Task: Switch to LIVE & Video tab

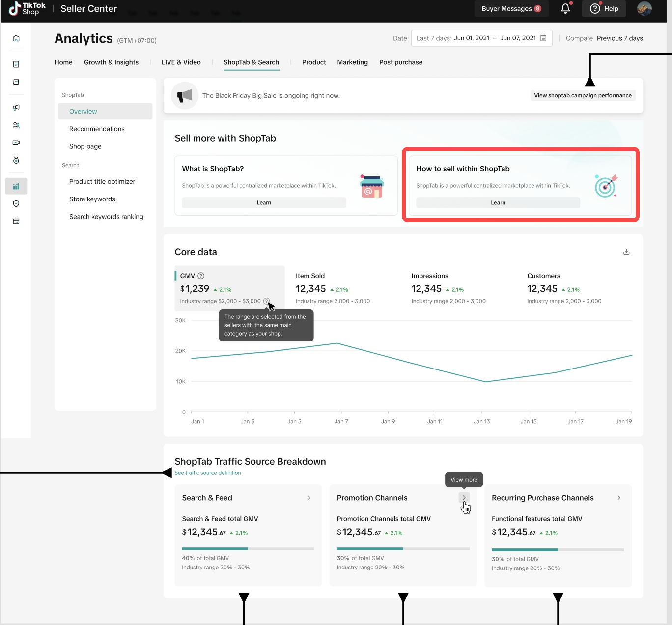Action: 181,62
